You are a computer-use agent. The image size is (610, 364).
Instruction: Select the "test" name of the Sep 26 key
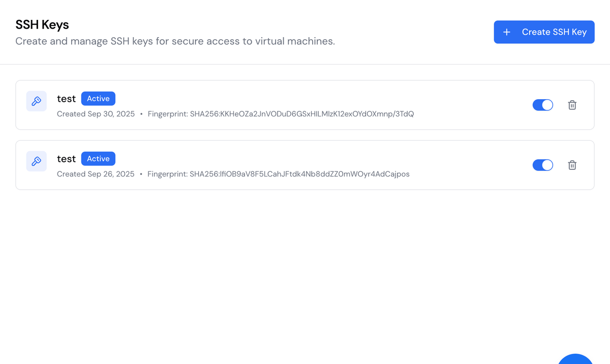(66, 159)
